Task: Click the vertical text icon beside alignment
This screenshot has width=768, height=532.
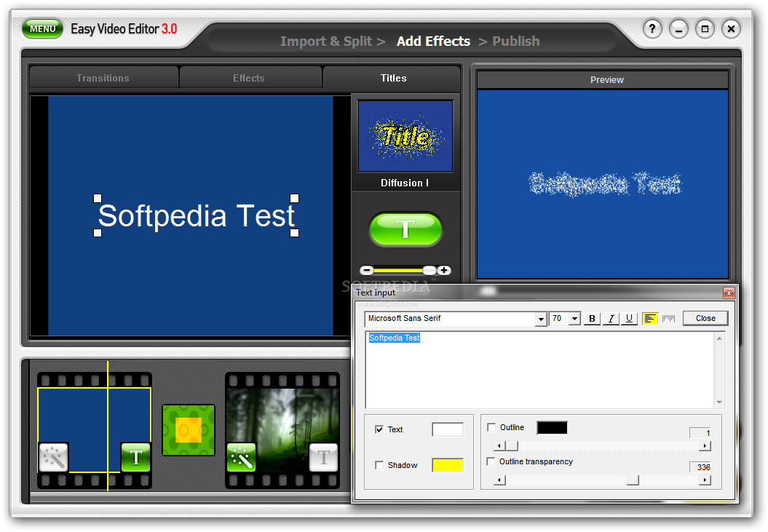Action: point(668,319)
